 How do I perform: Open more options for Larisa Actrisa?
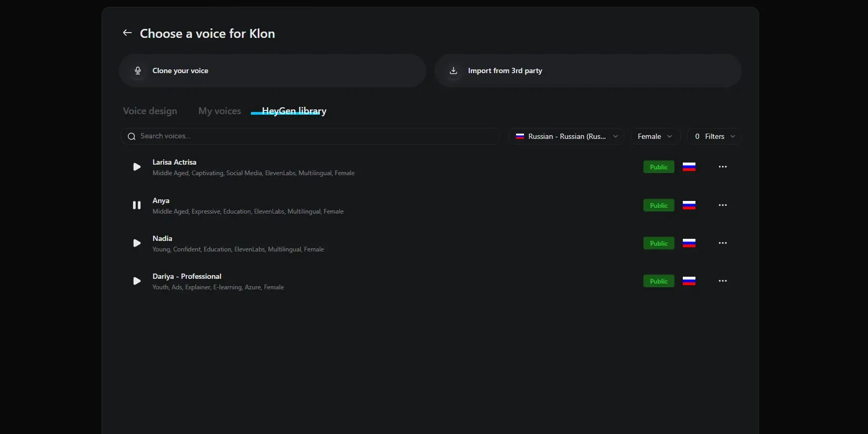tap(723, 167)
